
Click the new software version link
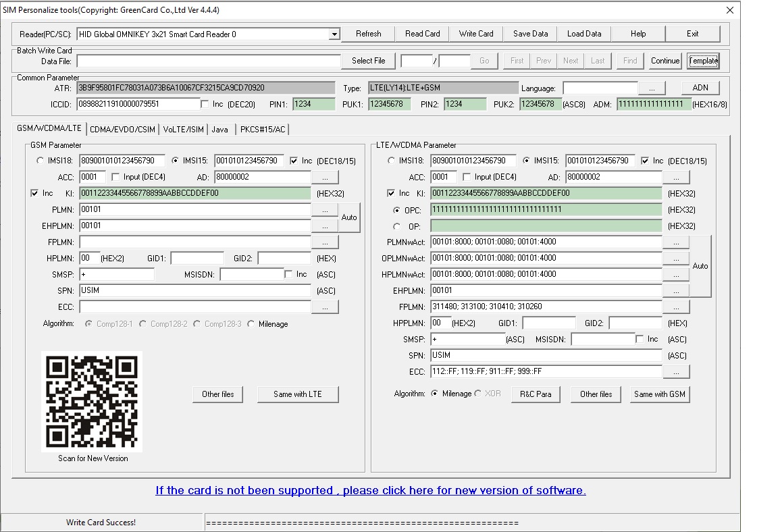click(x=369, y=490)
